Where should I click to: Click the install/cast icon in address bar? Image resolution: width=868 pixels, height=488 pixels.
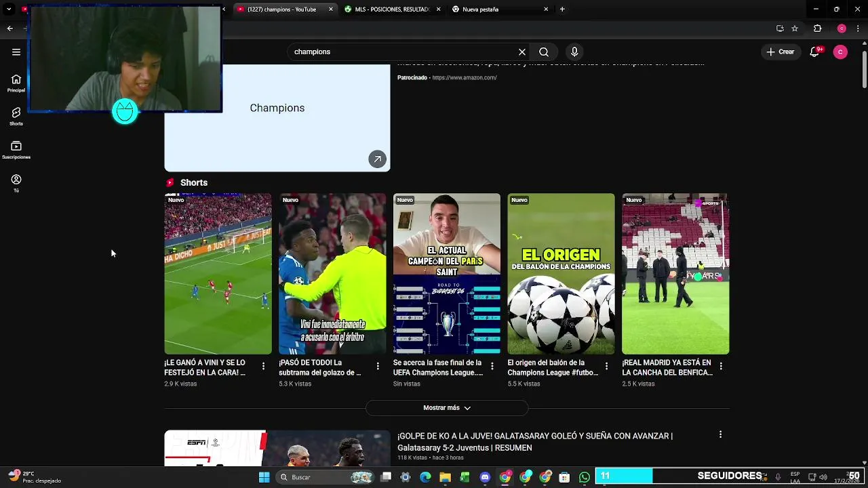[780, 28]
